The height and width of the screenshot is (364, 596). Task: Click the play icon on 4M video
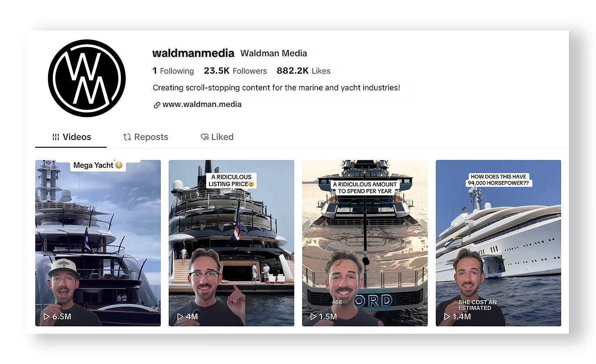180,317
